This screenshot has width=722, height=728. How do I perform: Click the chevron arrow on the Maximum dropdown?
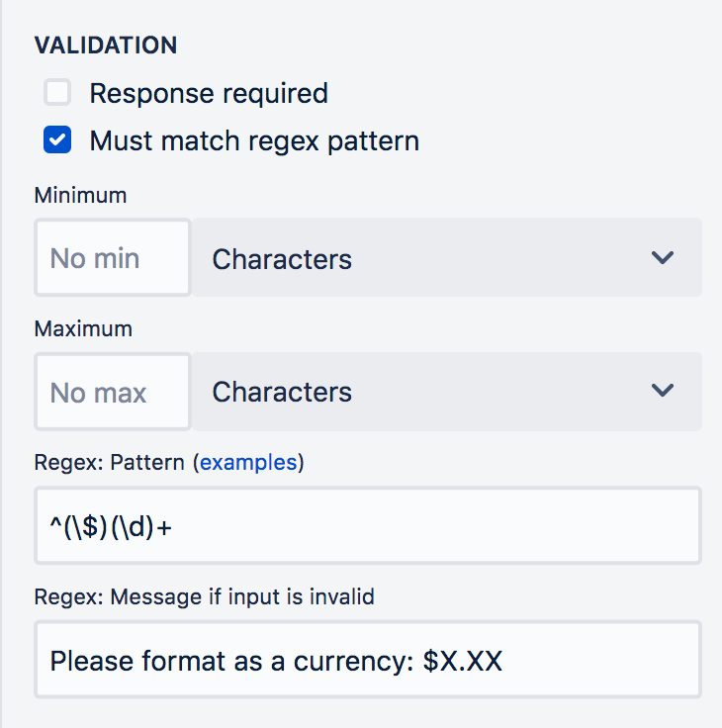pyautogui.click(x=662, y=391)
